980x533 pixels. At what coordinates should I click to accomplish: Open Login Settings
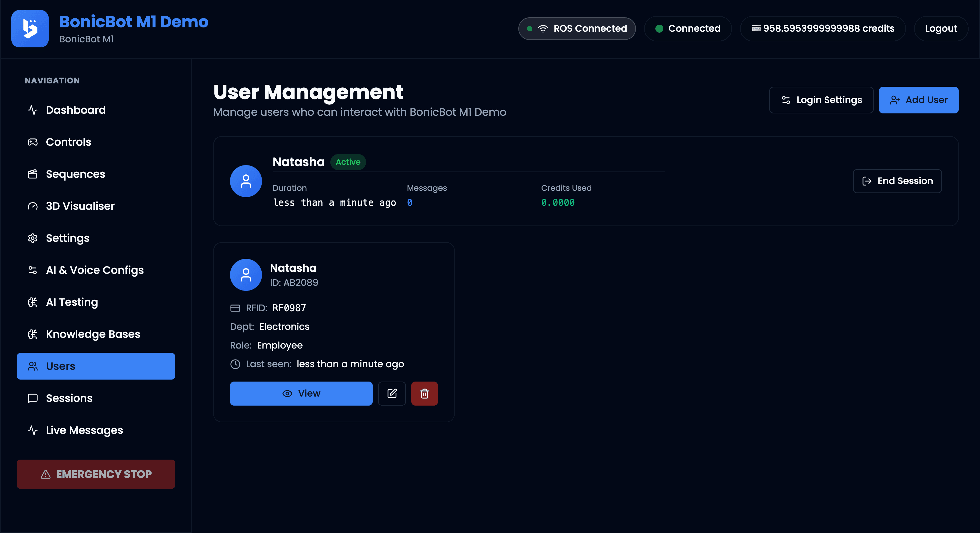click(821, 100)
